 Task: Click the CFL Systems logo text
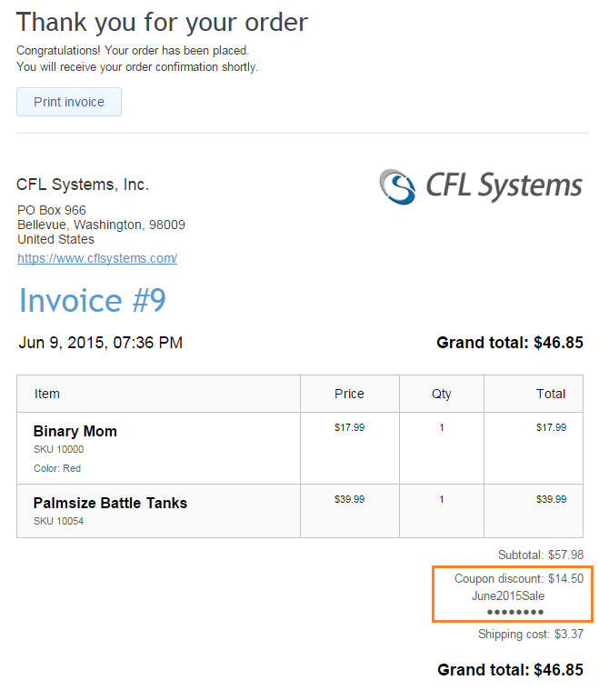504,185
